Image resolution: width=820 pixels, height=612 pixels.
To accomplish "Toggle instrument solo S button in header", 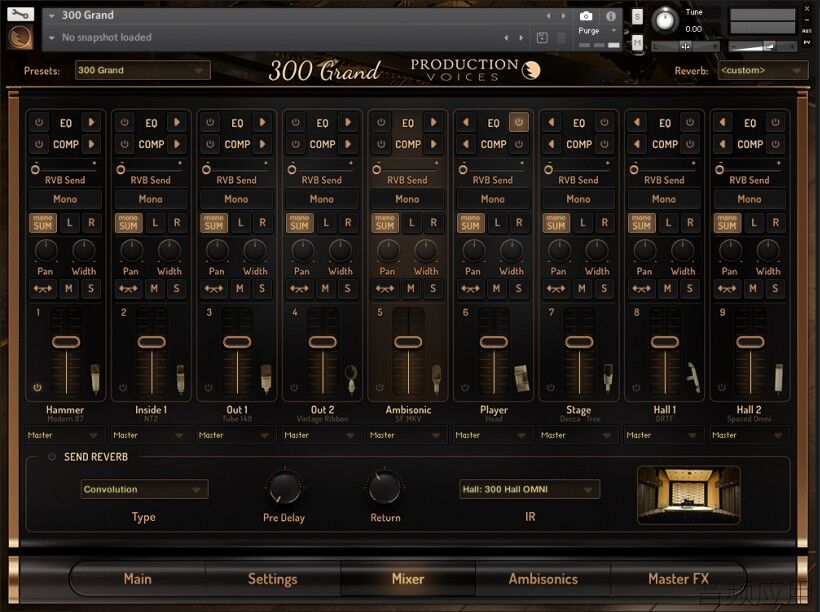I will point(637,17).
